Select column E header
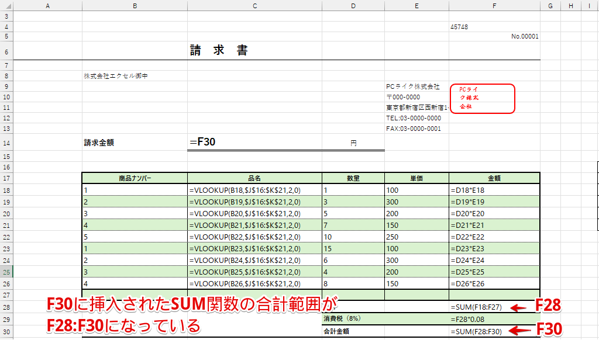 click(416, 6)
